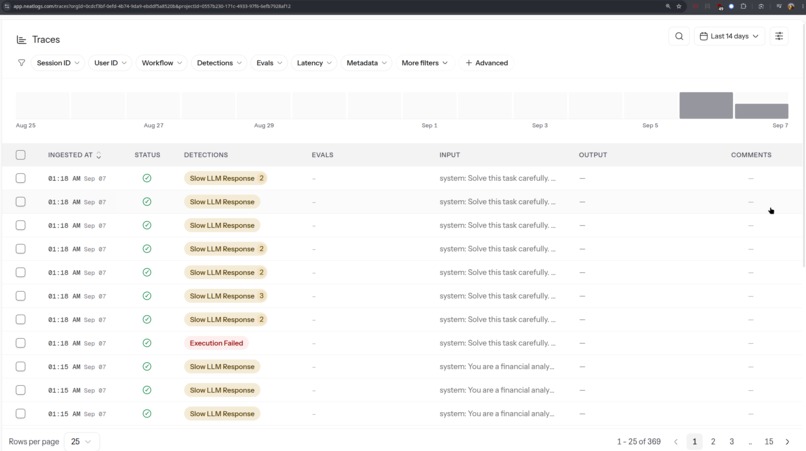Go to page 15
Image resolution: width=806 pixels, height=451 pixels.
pyautogui.click(x=768, y=442)
